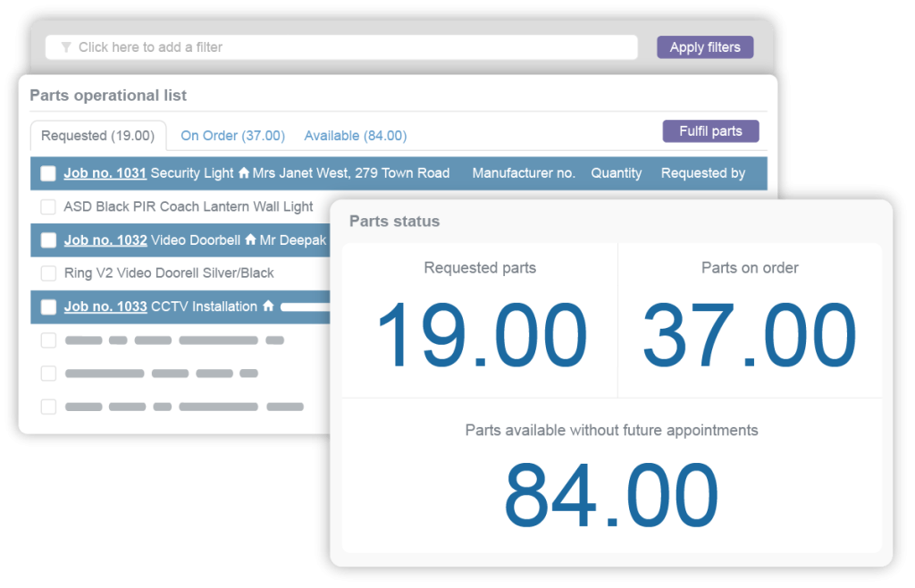
Task: Click the filter funnel icon
Action: [66, 46]
